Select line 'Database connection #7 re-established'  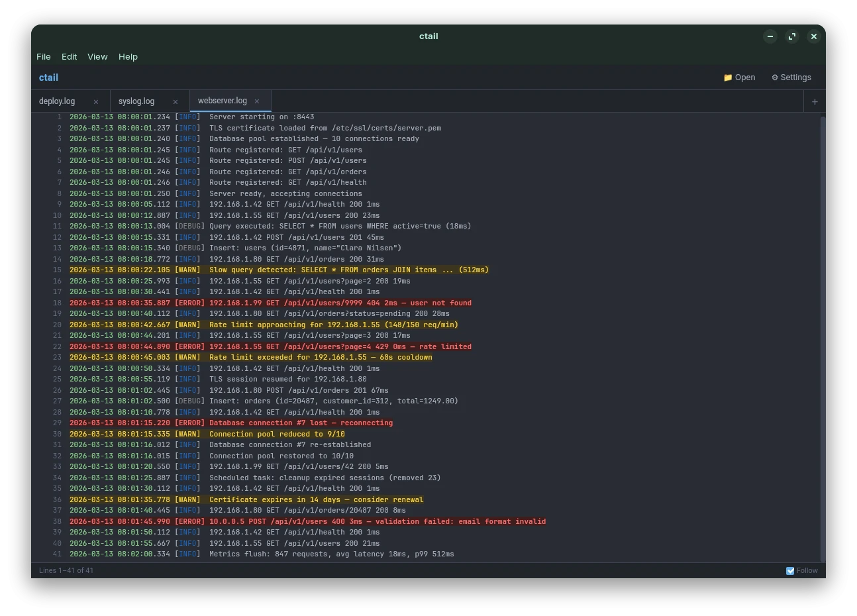[425, 444]
